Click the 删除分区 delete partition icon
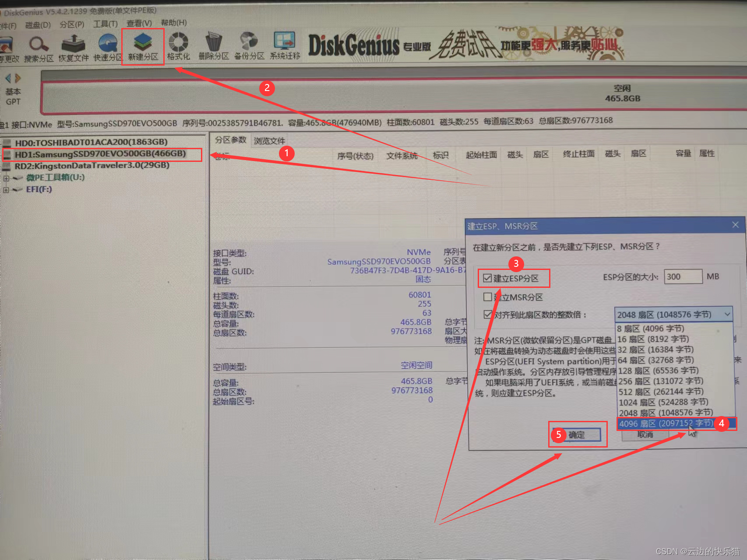The height and width of the screenshot is (560, 747). 214,46
